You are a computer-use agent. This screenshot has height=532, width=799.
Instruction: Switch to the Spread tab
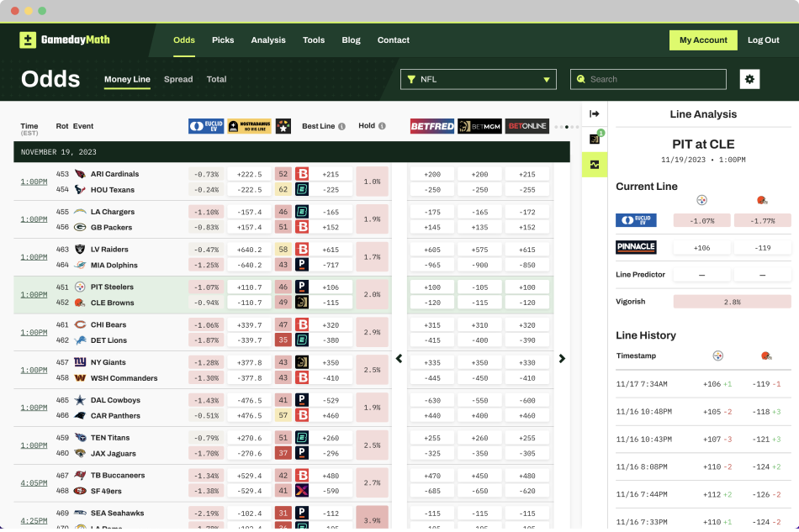(x=178, y=79)
